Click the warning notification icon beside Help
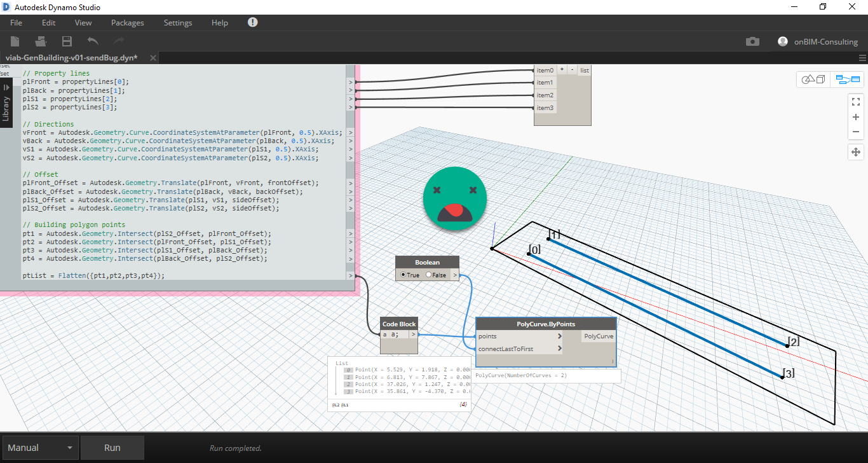The width and height of the screenshot is (868, 463). (x=252, y=22)
